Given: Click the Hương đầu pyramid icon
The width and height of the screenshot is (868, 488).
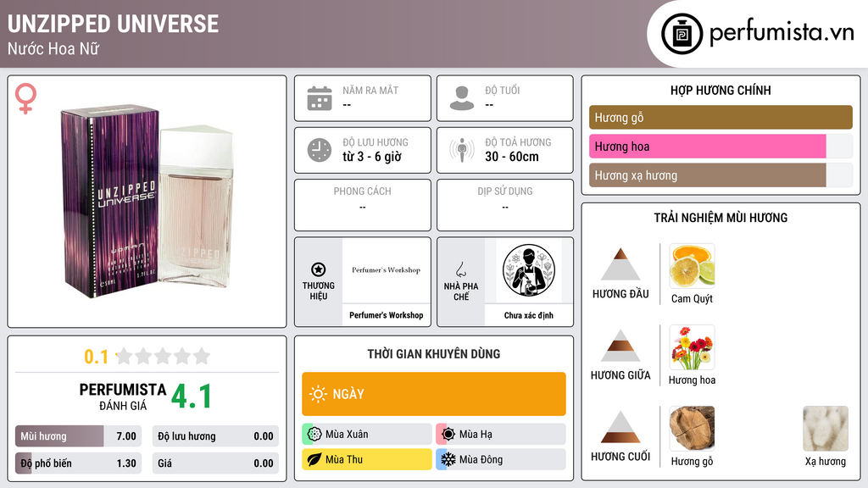Looking at the screenshot, I should click(x=620, y=264).
